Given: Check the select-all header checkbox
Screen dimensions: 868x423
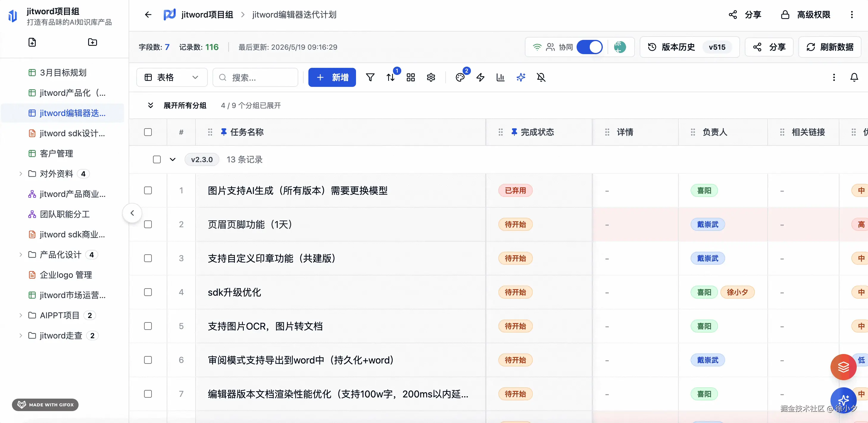Looking at the screenshot, I should (148, 132).
